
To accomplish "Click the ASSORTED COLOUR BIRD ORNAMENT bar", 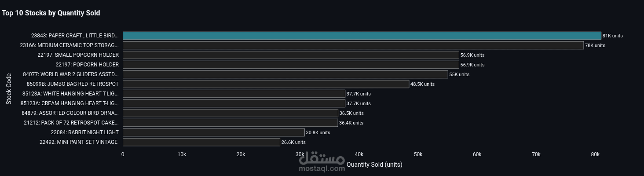I will (230, 113).
